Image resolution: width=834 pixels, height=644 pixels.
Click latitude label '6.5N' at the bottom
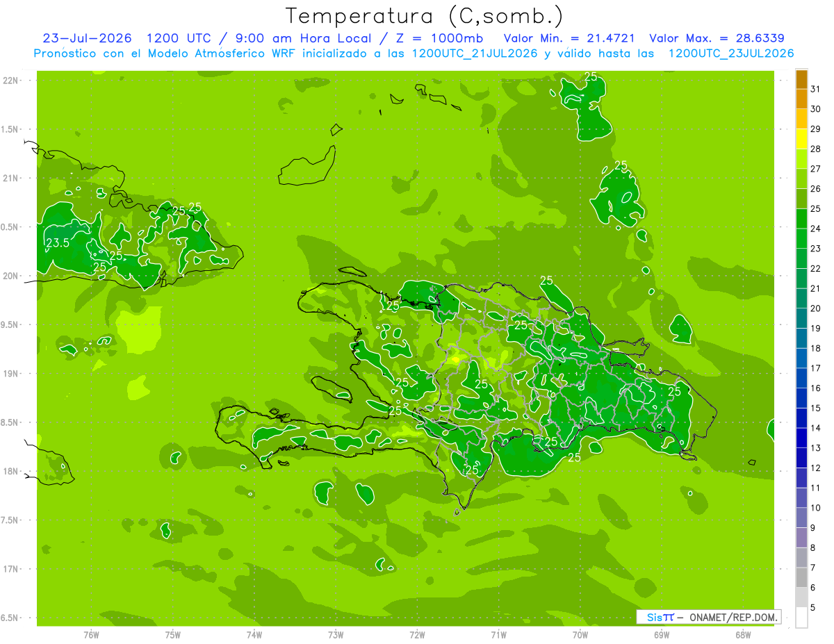click(x=10, y=618)
